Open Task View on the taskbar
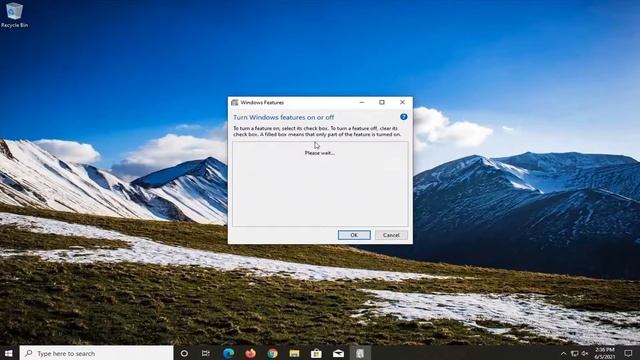The height and width of the screenshot is (360, 640). 206,353
